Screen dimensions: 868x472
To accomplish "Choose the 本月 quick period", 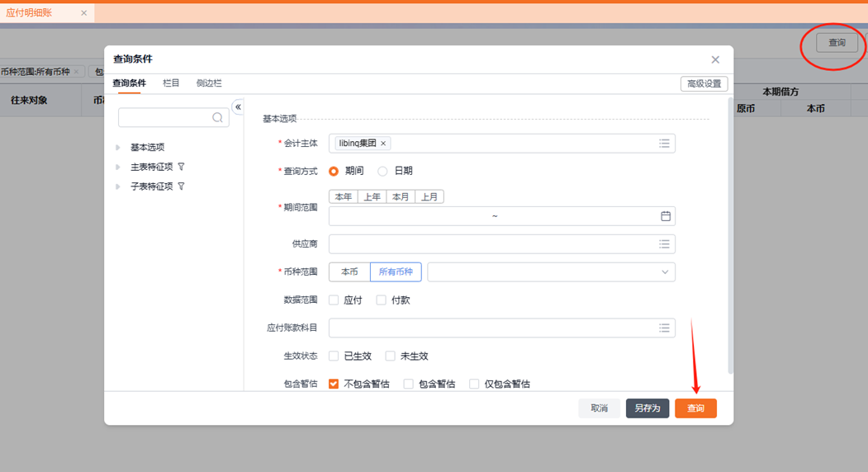I will point(401,196).
